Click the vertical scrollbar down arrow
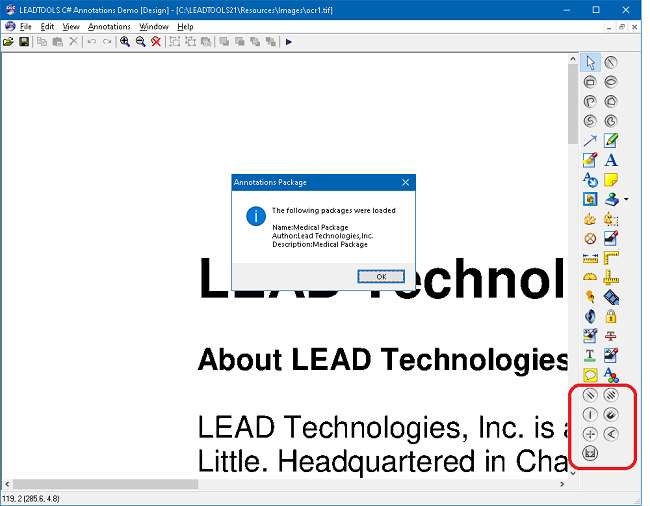 coord(573,473)
